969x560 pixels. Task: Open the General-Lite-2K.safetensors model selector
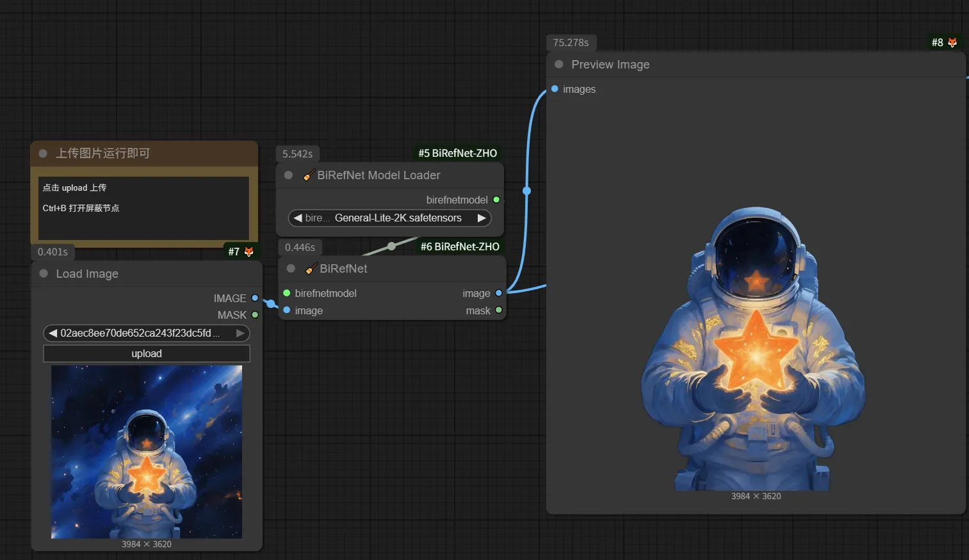(x=389, y=218)
